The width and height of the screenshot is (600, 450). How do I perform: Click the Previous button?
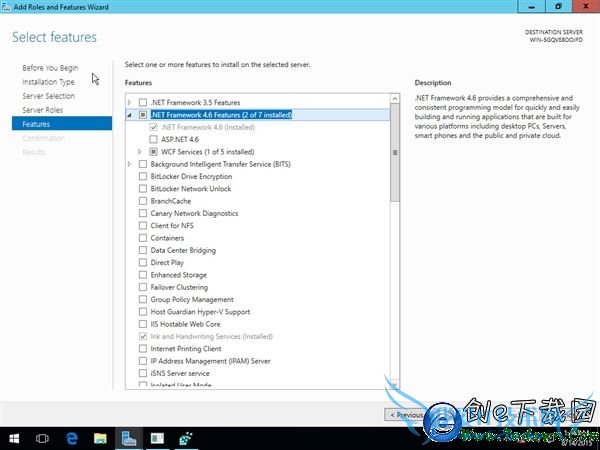pyautogui.click(x=406, y=415)
